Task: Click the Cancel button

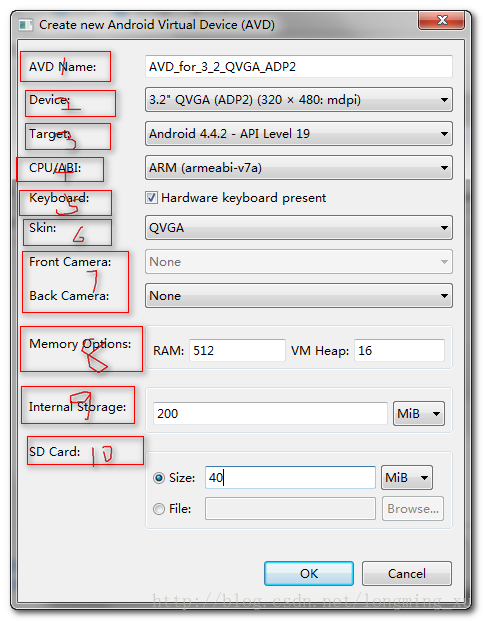Action: click(x=407, y=573)
